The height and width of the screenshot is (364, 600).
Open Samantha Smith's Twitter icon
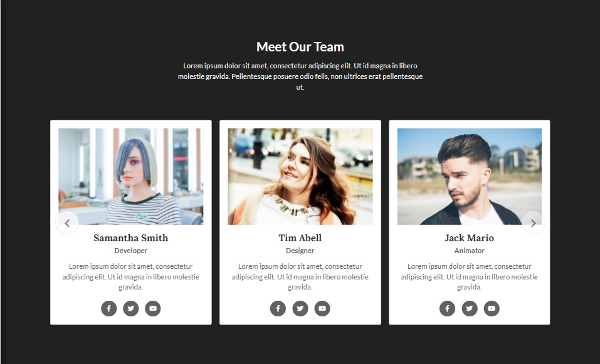click(x=131, y=309)
